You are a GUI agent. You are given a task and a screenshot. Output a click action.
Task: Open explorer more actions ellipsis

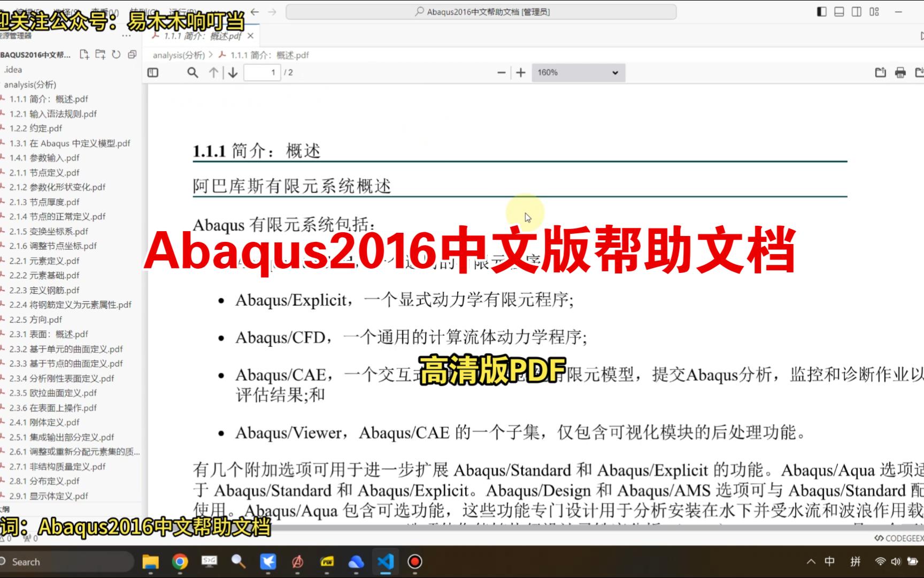[126, 36]
